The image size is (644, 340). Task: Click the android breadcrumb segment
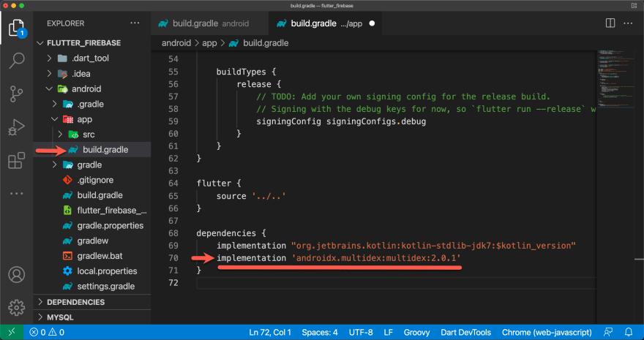pos(176,43)
